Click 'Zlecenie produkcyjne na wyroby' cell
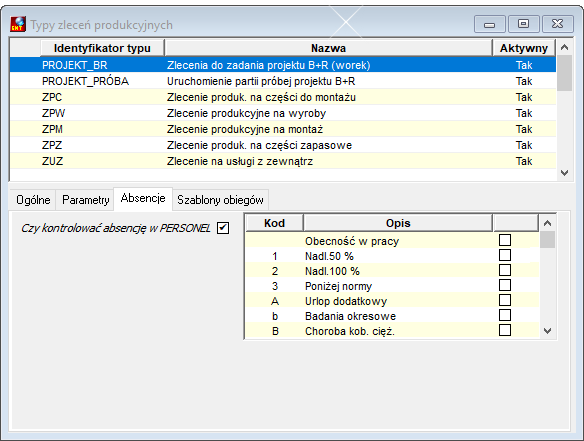The image size is (584, 441). [x=246, y=113]
